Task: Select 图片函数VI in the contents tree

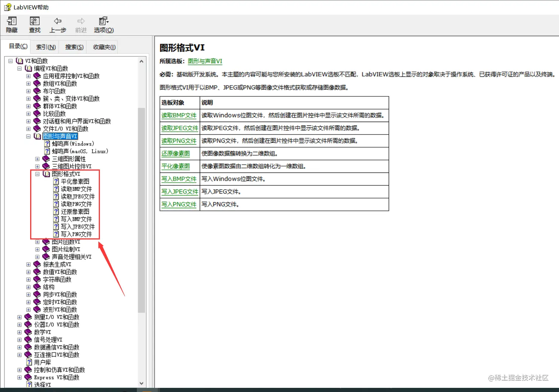Action: 66,242
